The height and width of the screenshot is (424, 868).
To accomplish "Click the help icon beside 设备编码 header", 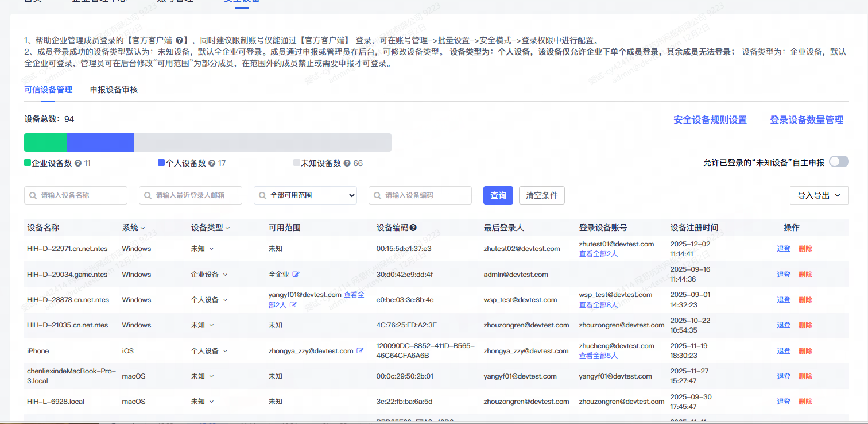I will tap(413, 228).
